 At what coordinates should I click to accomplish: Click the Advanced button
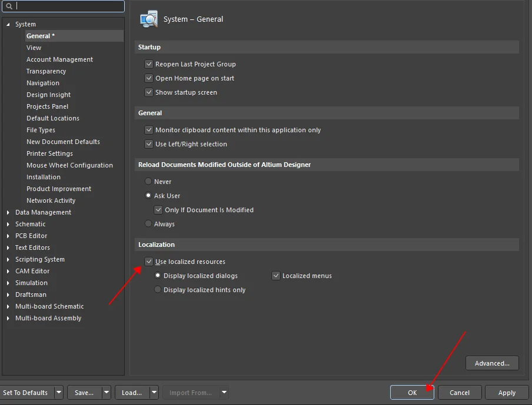492,363
